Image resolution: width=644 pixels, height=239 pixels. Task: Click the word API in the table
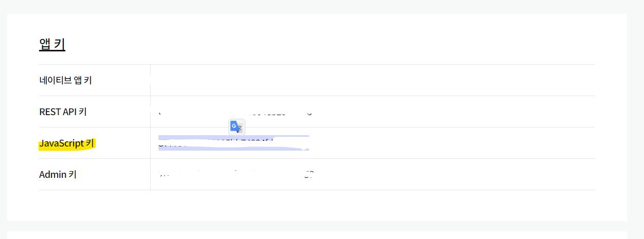click(x=70, y=112)
